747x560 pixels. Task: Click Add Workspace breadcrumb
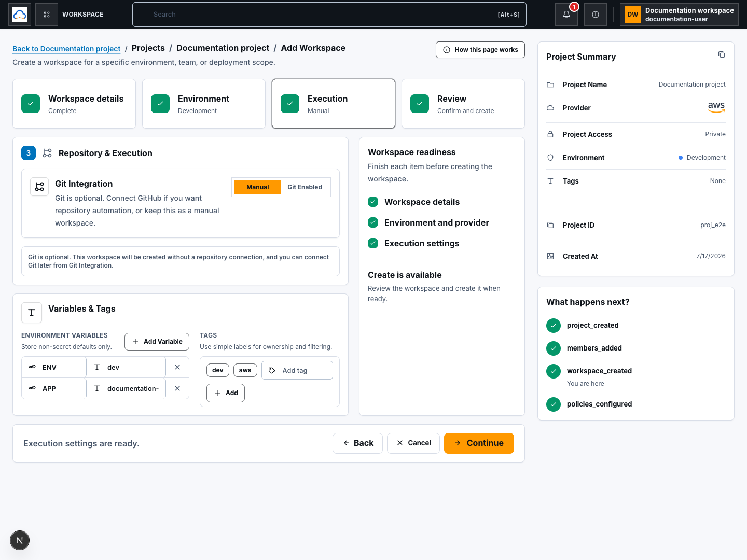coord(313,48)
